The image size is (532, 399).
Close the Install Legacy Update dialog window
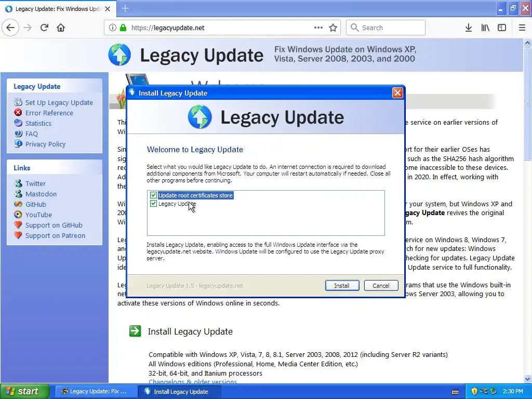[397, 93]
